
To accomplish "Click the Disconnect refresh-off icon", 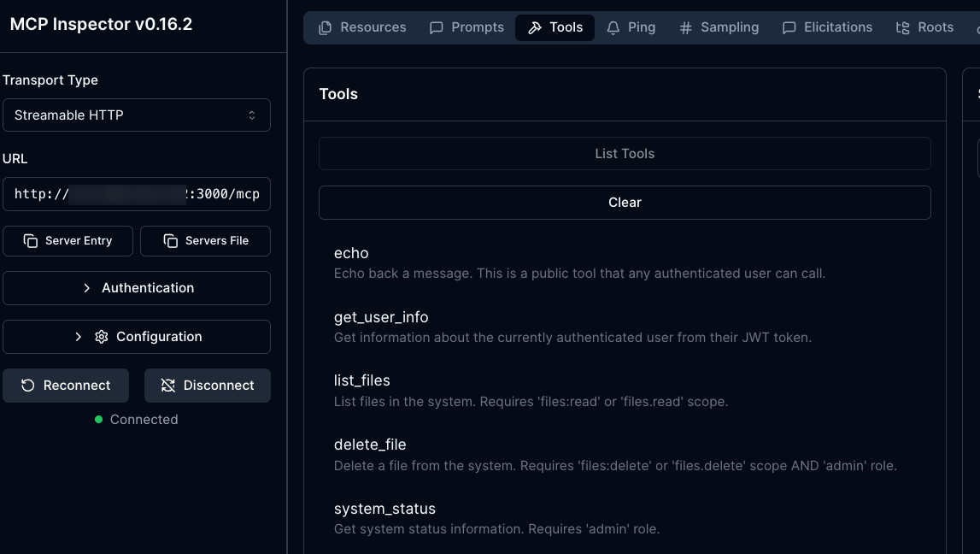I will pos(167,386).
